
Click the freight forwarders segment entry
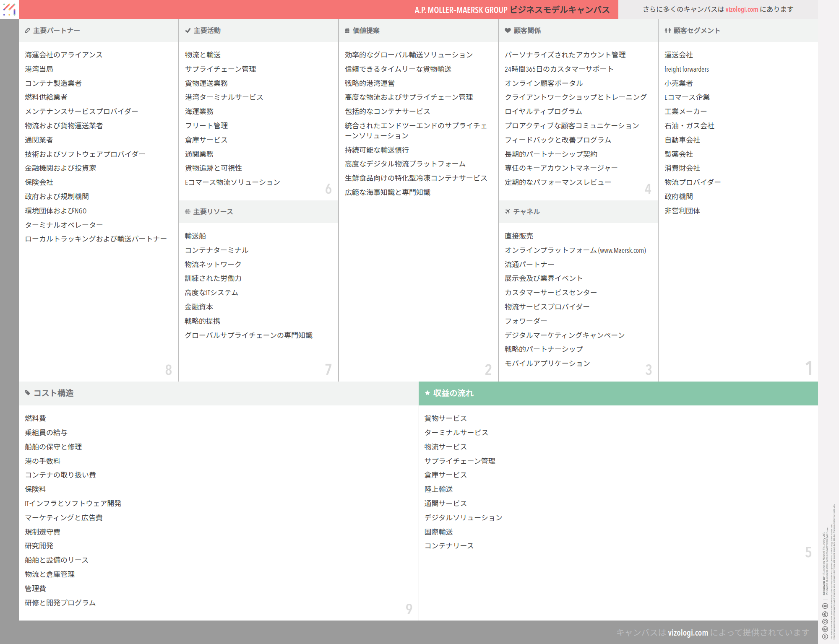(686, 69)
